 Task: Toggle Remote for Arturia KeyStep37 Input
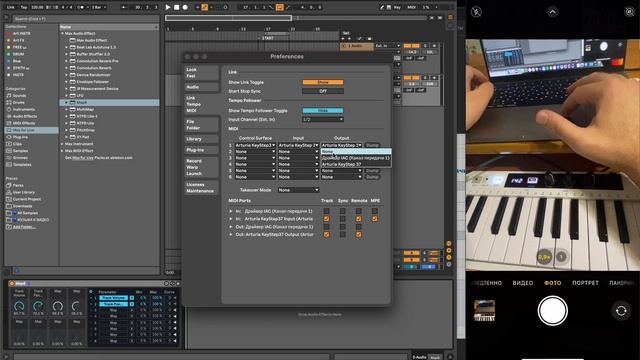358,219
